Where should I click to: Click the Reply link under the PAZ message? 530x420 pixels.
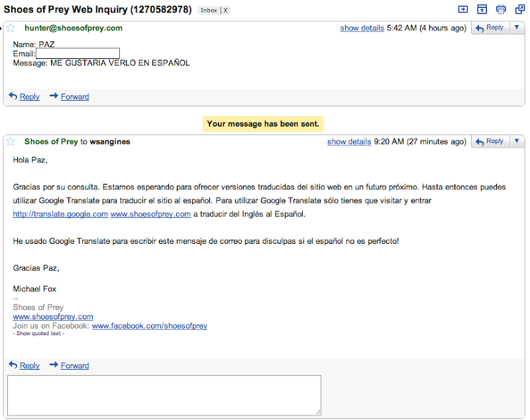pyautogui.click(x=30, y=97)
